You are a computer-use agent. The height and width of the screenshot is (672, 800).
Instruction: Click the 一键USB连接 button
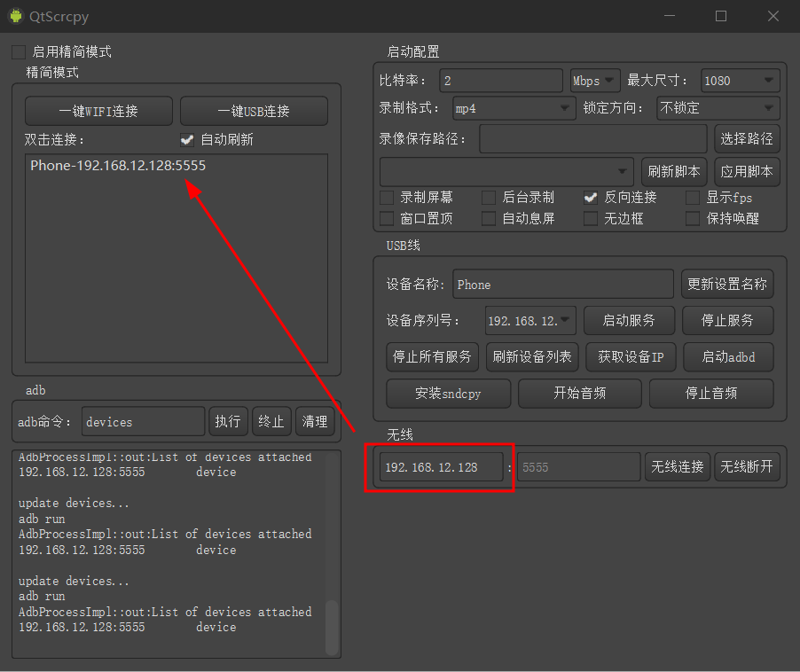[254, 111]
